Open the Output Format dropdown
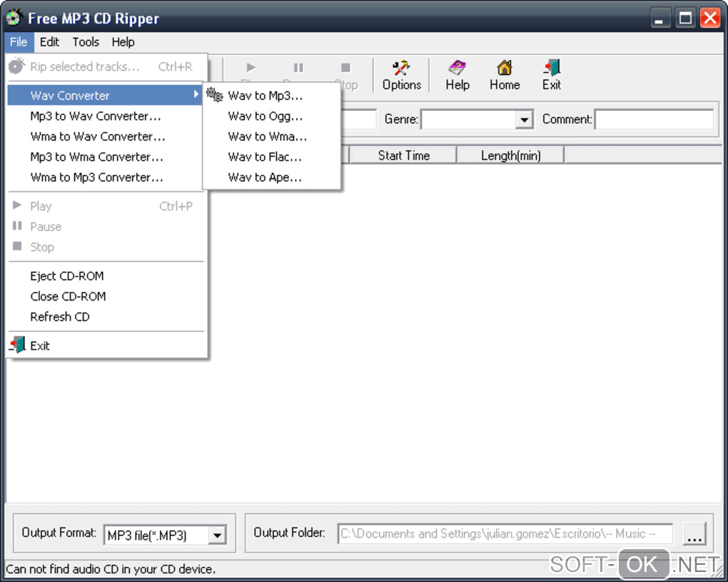 [165, 536]
